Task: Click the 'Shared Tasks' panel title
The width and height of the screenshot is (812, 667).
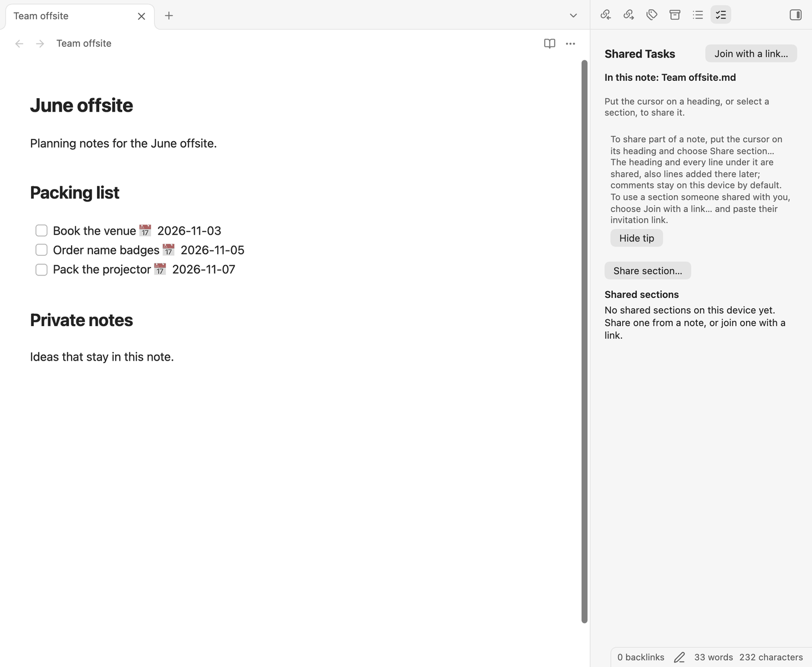Action: tap(639, 54)
